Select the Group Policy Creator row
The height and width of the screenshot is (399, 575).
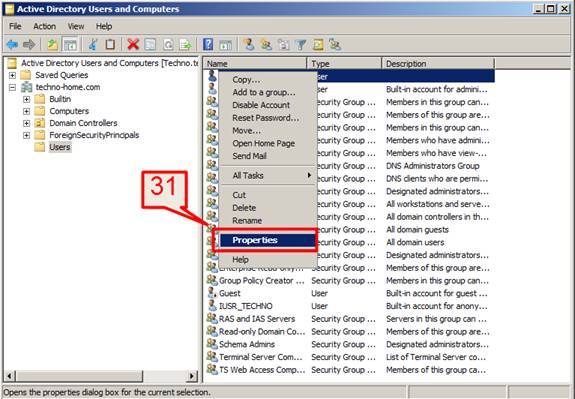point(348,280)
